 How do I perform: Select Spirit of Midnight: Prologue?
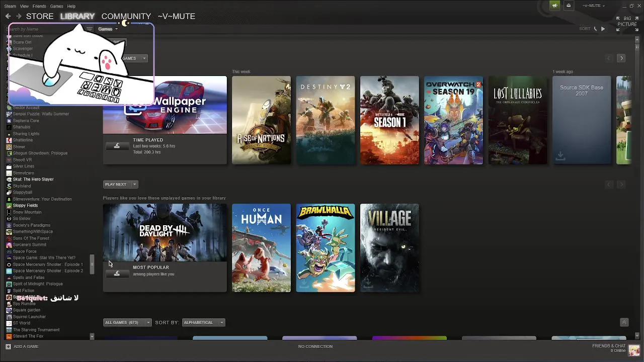38,284
